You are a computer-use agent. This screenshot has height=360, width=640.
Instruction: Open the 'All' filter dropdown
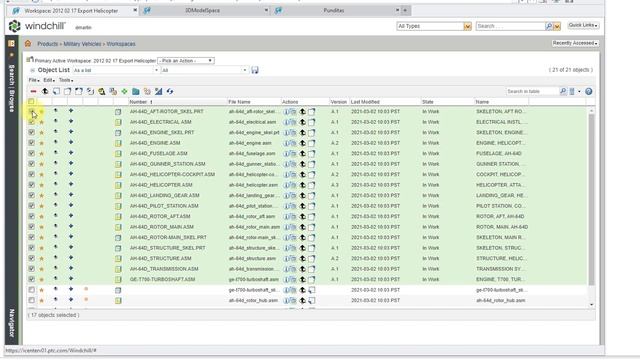click(204, 70)
